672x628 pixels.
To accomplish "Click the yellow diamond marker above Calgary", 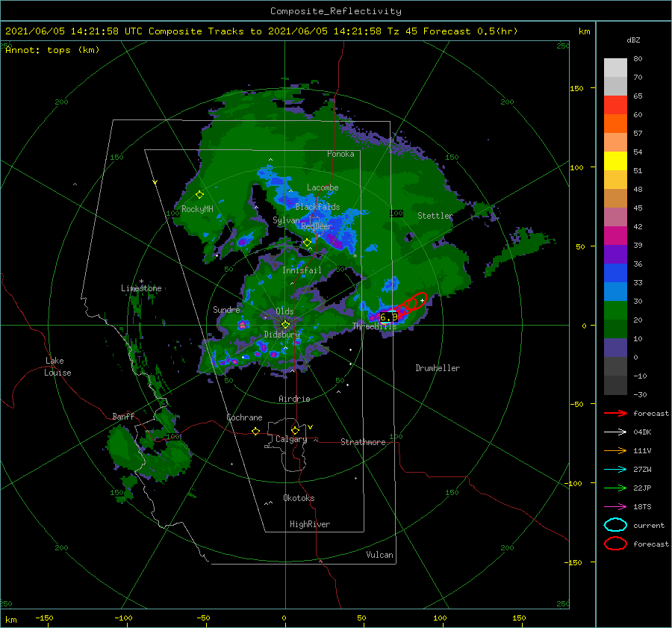I will click(295, 430).
